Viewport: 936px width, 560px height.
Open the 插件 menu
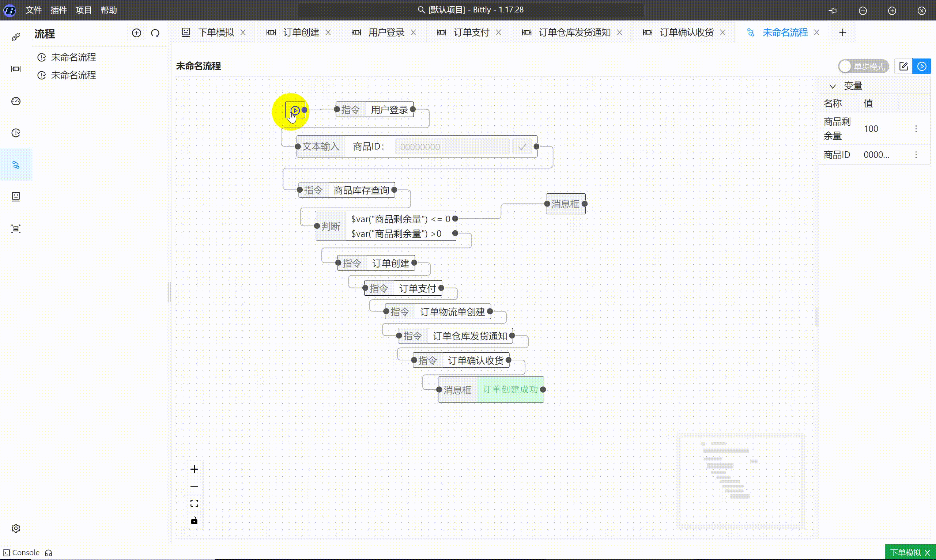point(58,10)
